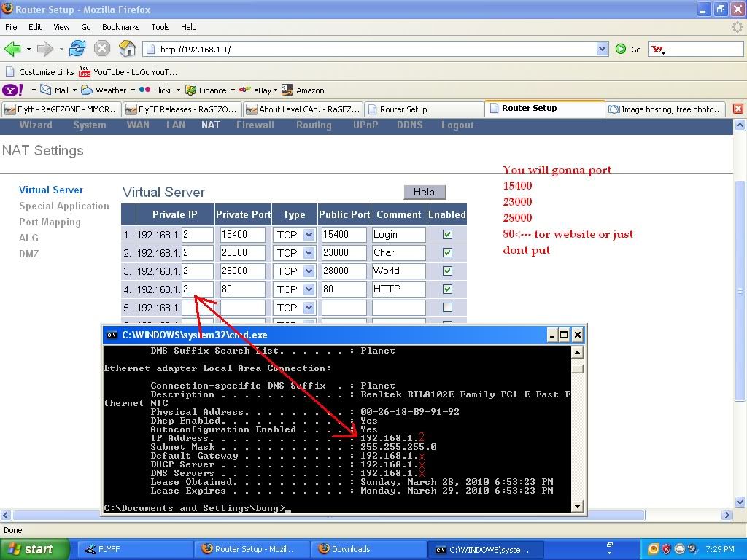Open the Yahoo Mail toolbar icon
This screenshot has width=747, height=560.
pos(47,90)
